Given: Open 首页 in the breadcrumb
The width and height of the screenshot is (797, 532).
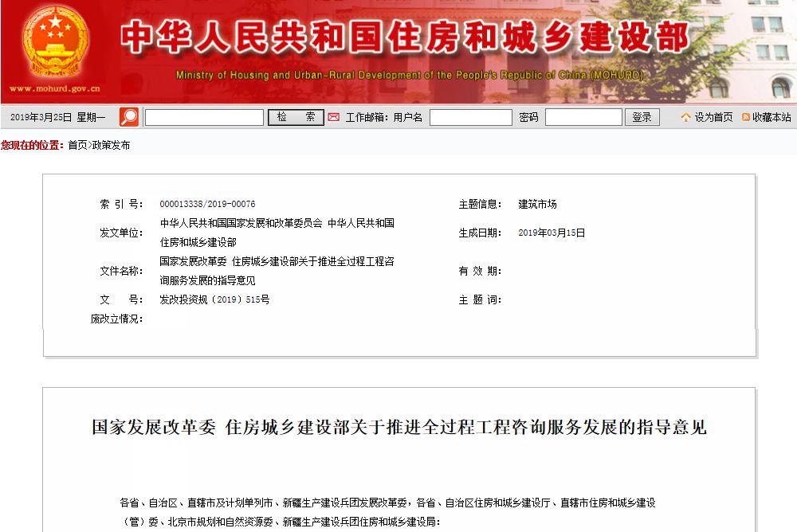Looking at the screenshot, I should (x=77, y=145).
